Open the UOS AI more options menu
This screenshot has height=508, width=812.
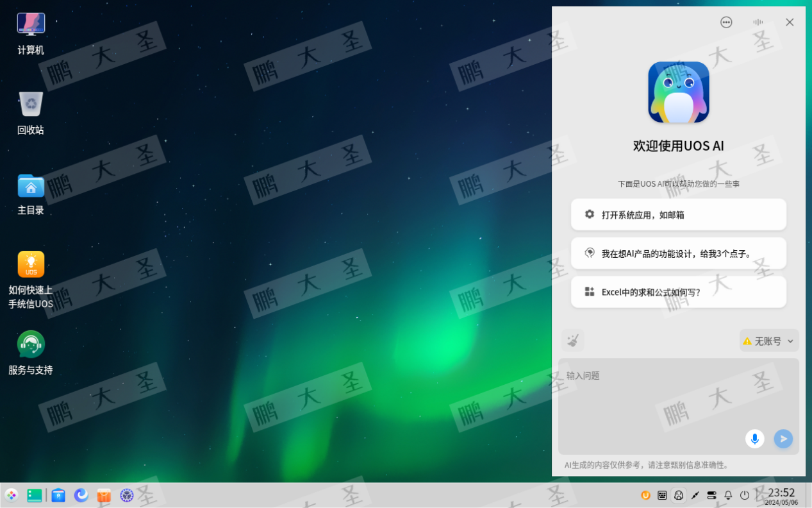(x=726, y=22)
